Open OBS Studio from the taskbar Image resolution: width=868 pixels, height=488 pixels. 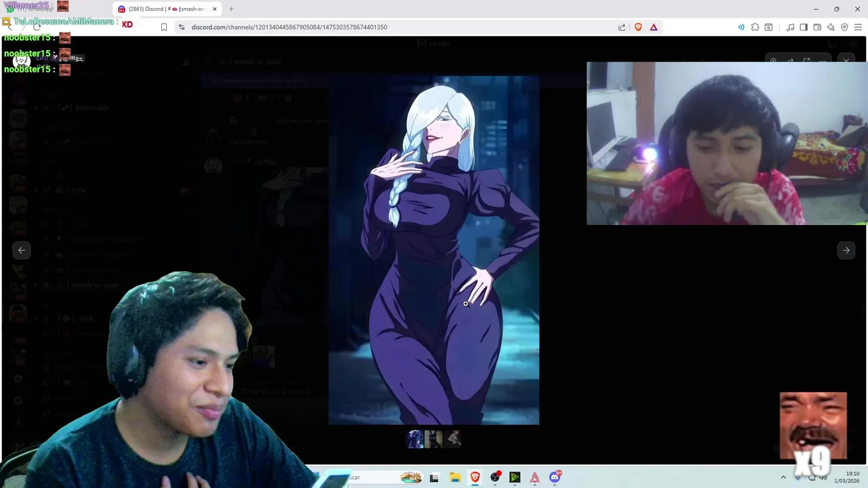495,477
